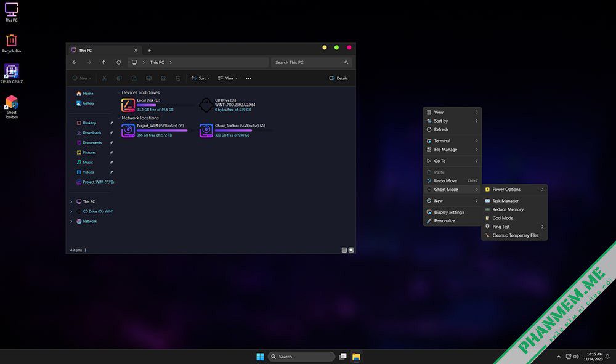Open the volume icon in system tray
Viewport: 616px width, 364px height.
[576, 357]
